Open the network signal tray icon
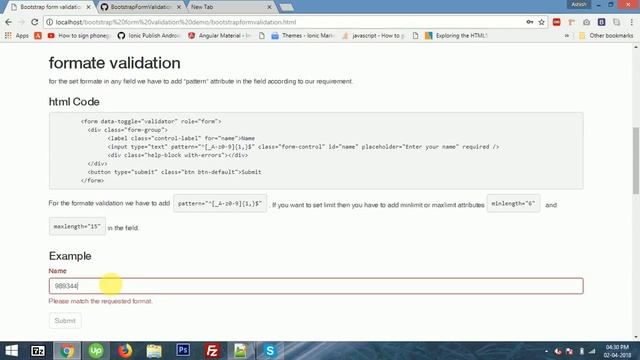640x360 pixels. click(x=592, y=351)
